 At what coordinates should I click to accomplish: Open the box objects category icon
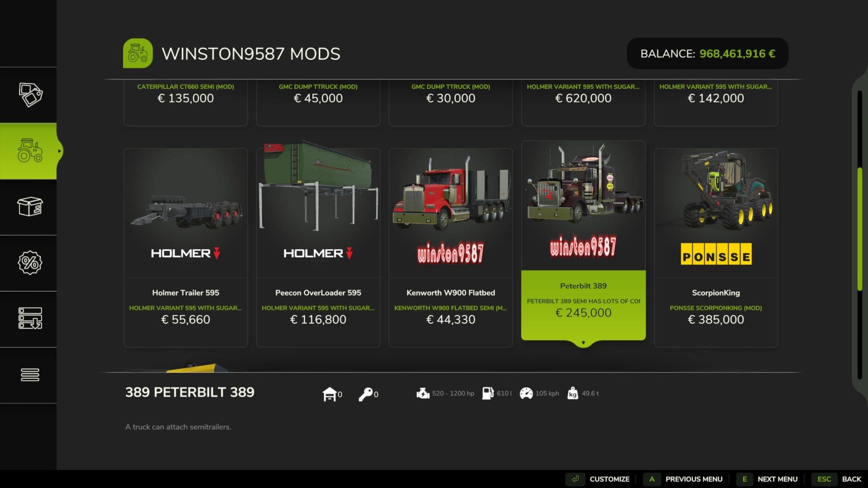30,206
